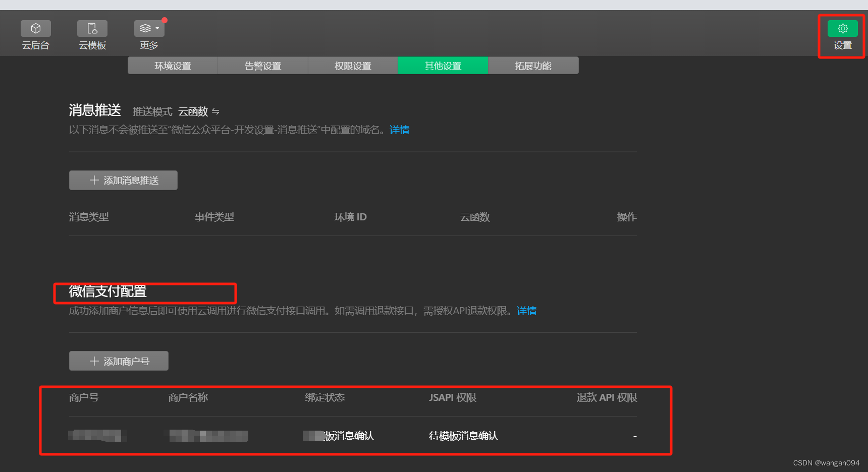Open the 拓展功能 tab
The image size is (868, 472).
[x=533, y=65]
